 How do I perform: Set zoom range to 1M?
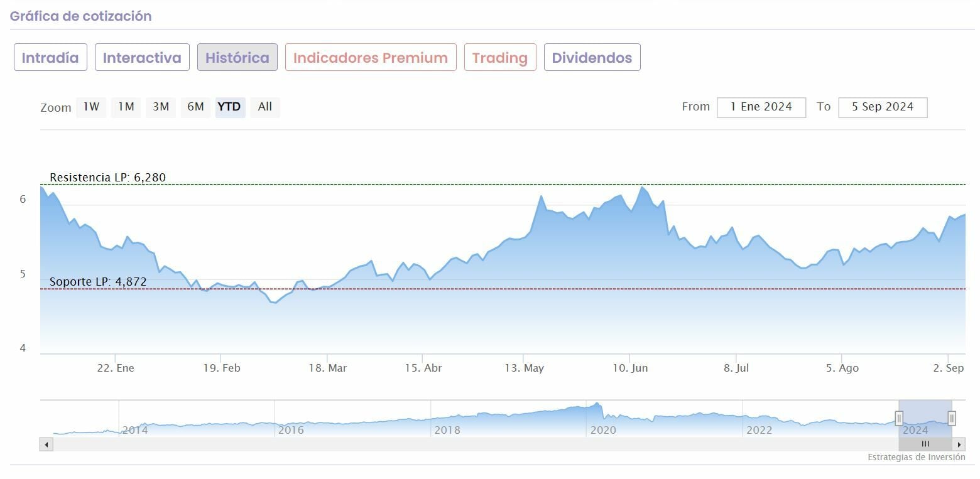pos(126,107)
